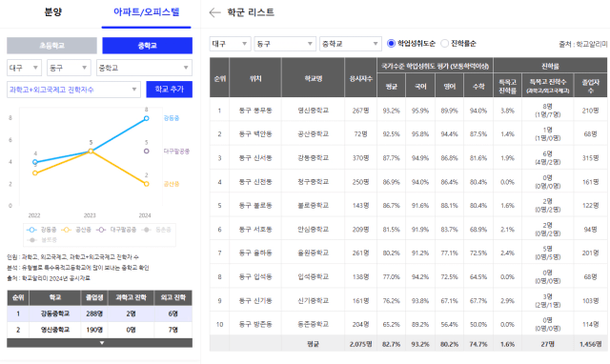This screenshot has height=364, width=610.
Task: Click the 학교 추가 button
Action: coord(170,90)
